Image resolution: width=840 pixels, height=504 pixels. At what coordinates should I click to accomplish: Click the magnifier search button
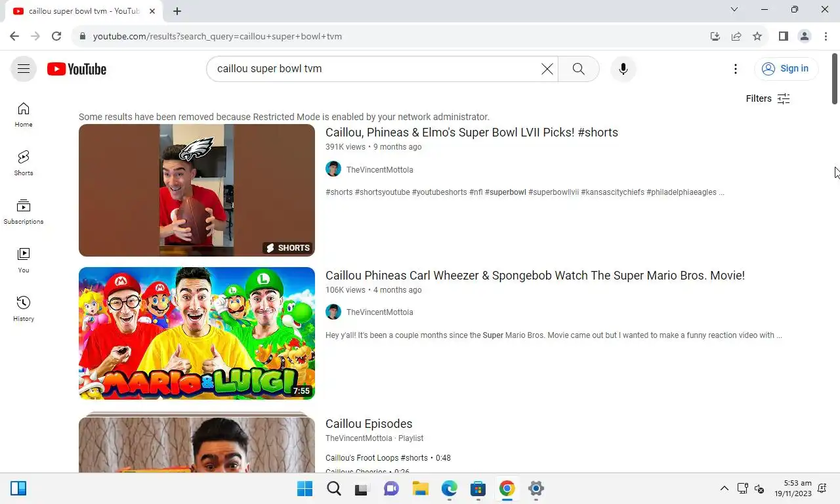click(x=578, y=69)
